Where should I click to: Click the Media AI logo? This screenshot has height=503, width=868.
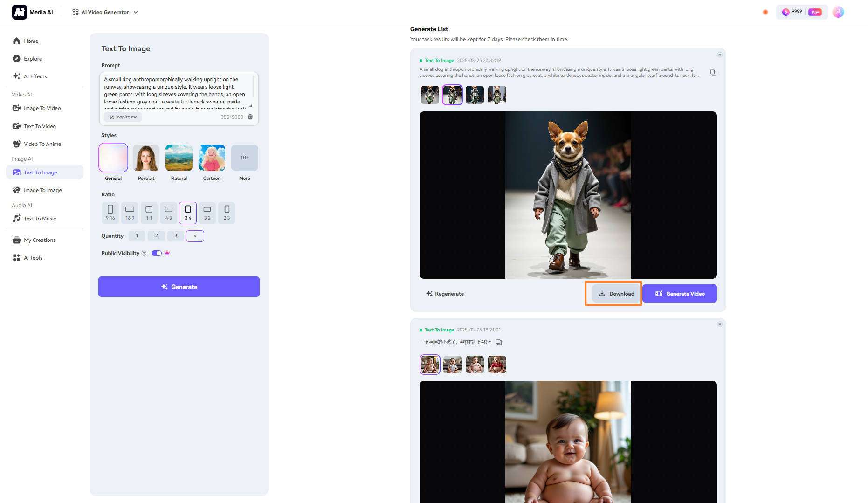[x=20, y=12]
